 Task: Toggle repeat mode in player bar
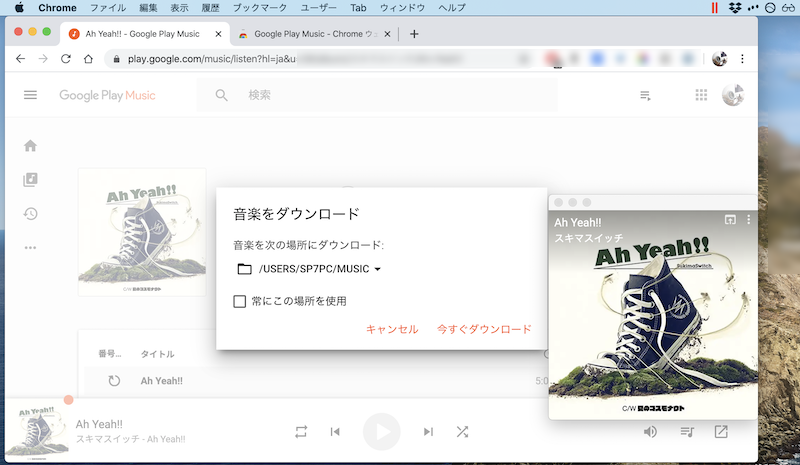tap(301, 431)
